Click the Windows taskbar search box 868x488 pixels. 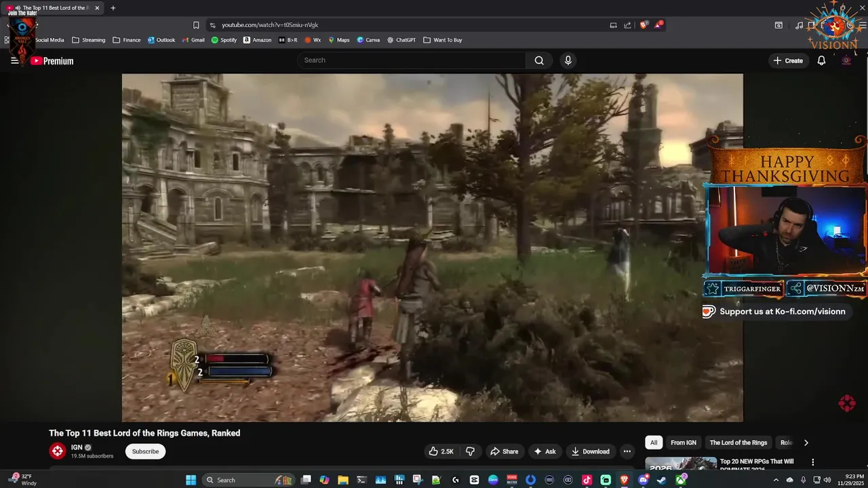[x=248, y=480]
